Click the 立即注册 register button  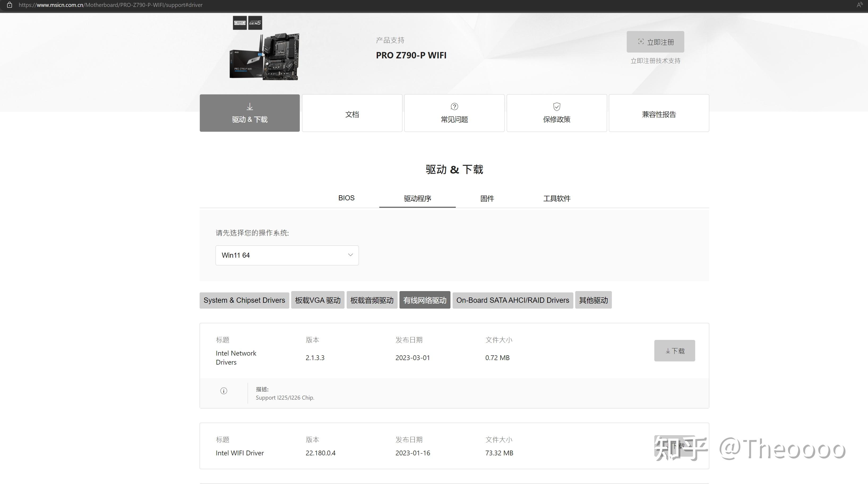pos(655,42)
